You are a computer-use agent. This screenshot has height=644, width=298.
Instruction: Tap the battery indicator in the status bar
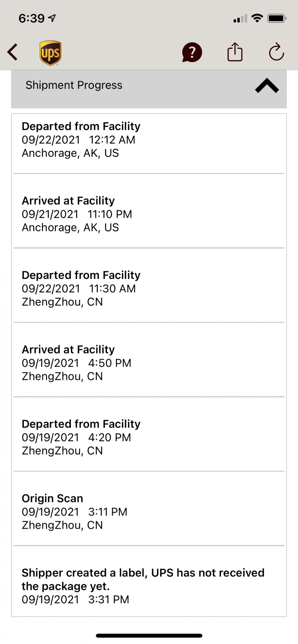(277, 18)
